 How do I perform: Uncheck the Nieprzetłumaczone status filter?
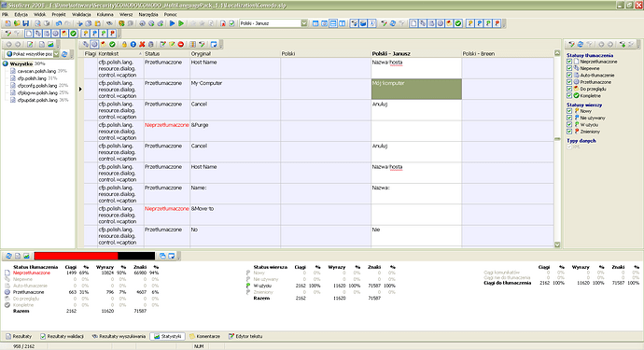point(569,62)
